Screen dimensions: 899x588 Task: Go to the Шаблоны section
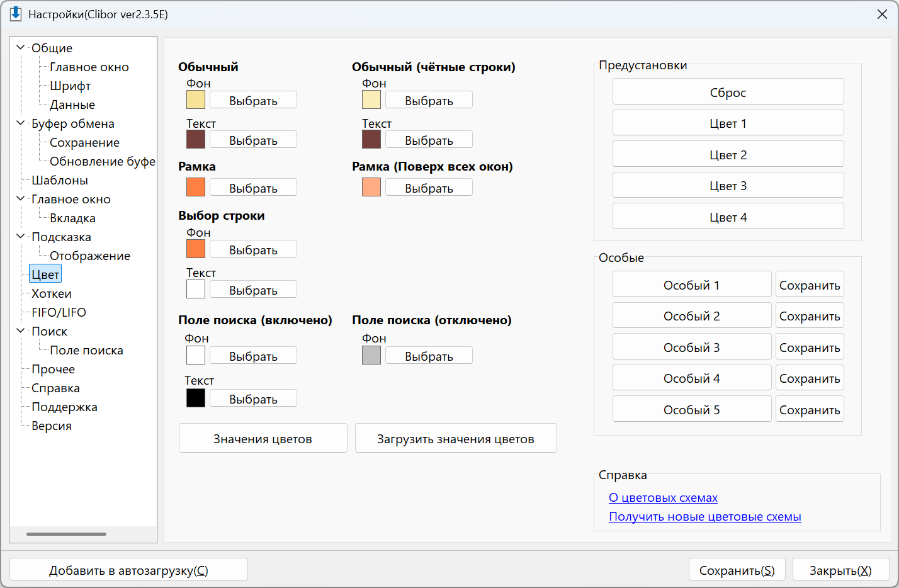[60, 180]
